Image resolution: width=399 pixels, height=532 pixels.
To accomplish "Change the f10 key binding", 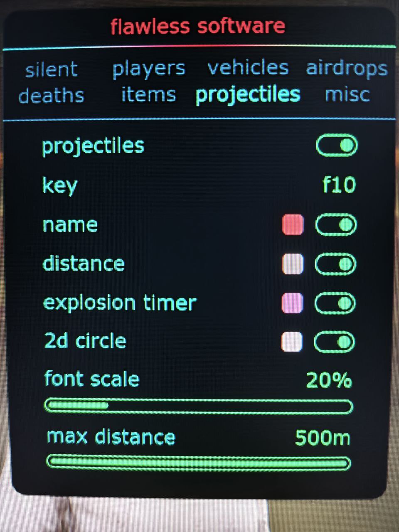I will [339, 185].
